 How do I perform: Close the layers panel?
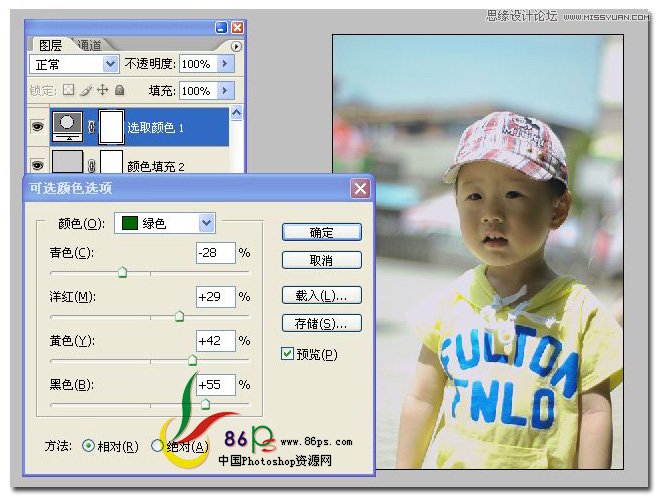(237, 28)
